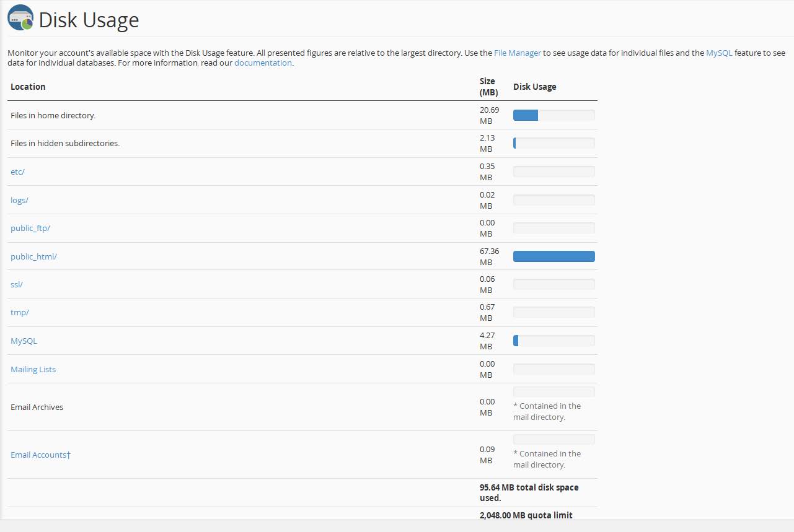
Task: Click the Disk Usage header icon
Action: [x=20, y=17]
